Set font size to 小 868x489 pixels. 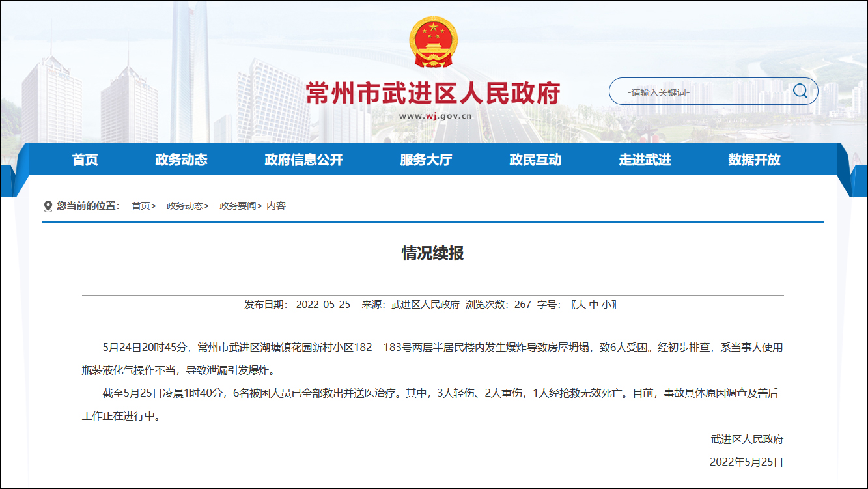click(606, 305)
